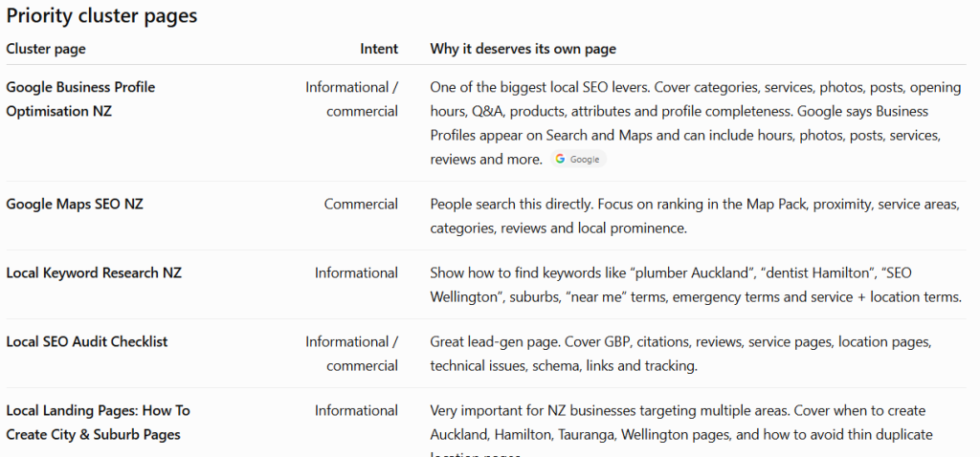Click 'Informational / commercial' in SEO Audit Checklist row
Image resolution: width=980 pixels, height=457 pixels.
[x=352, y=354]
